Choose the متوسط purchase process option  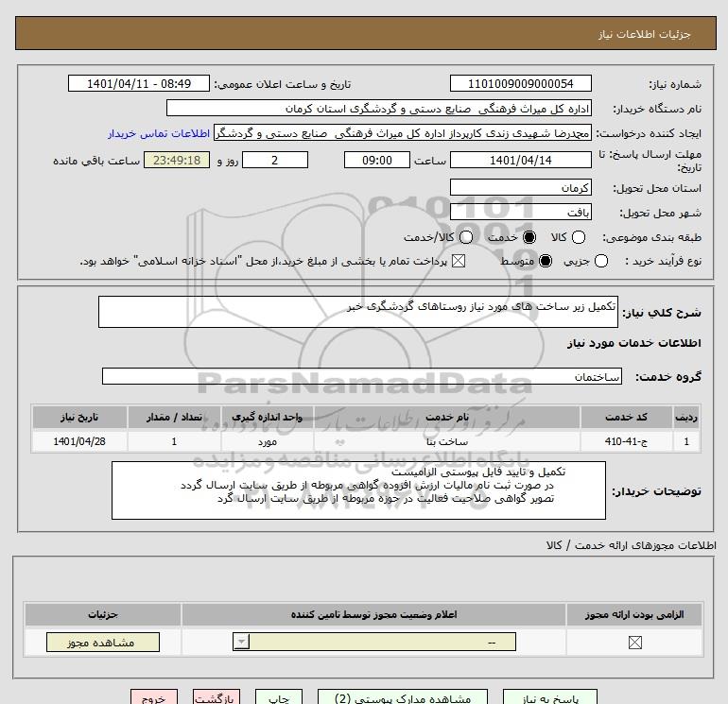coord(546,261)
